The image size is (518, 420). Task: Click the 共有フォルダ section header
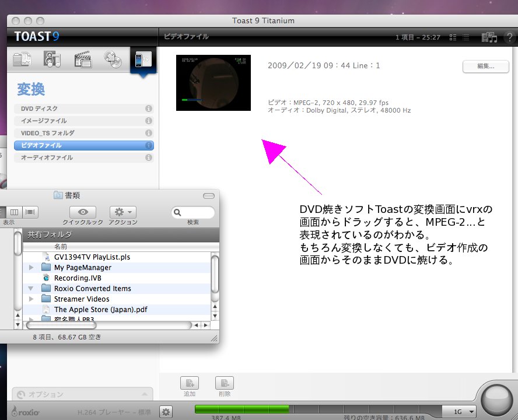(121, 235)
